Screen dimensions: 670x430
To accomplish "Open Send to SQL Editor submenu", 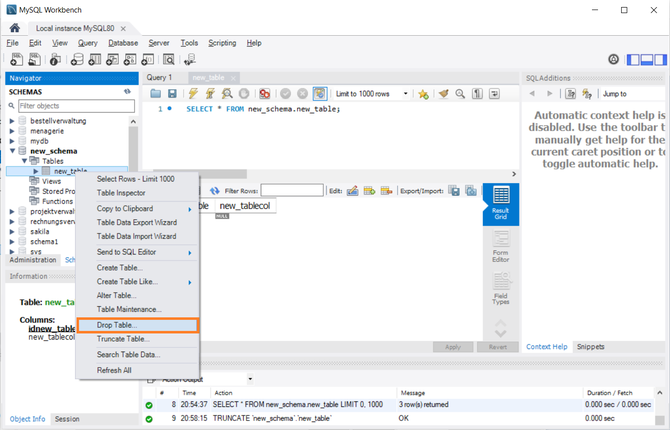I will [x=138, y=252].
